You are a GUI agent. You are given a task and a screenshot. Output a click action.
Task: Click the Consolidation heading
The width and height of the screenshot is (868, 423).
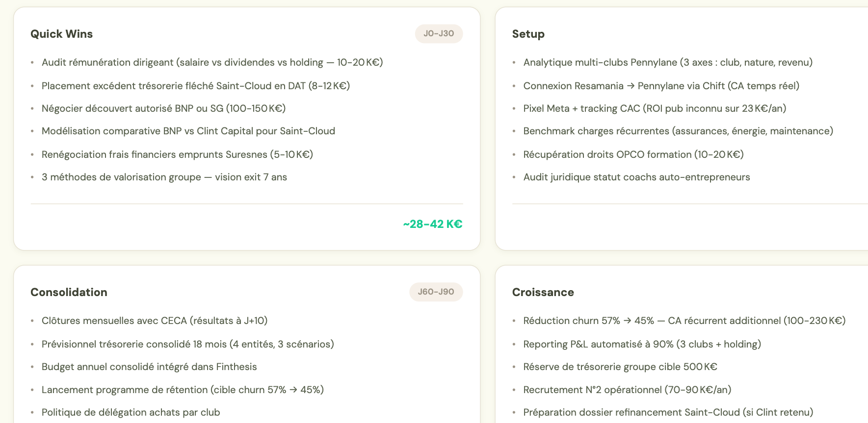click(69, 292)
